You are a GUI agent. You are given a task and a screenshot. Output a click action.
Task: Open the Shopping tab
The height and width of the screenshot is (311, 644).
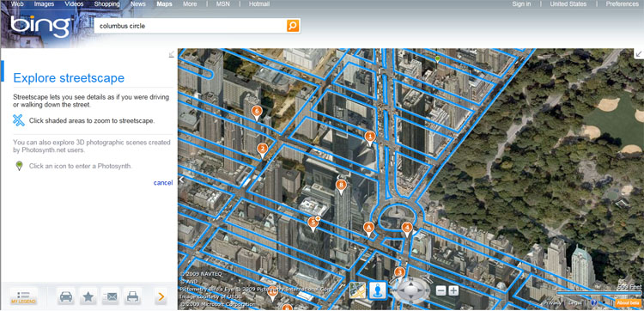(107, 4)
